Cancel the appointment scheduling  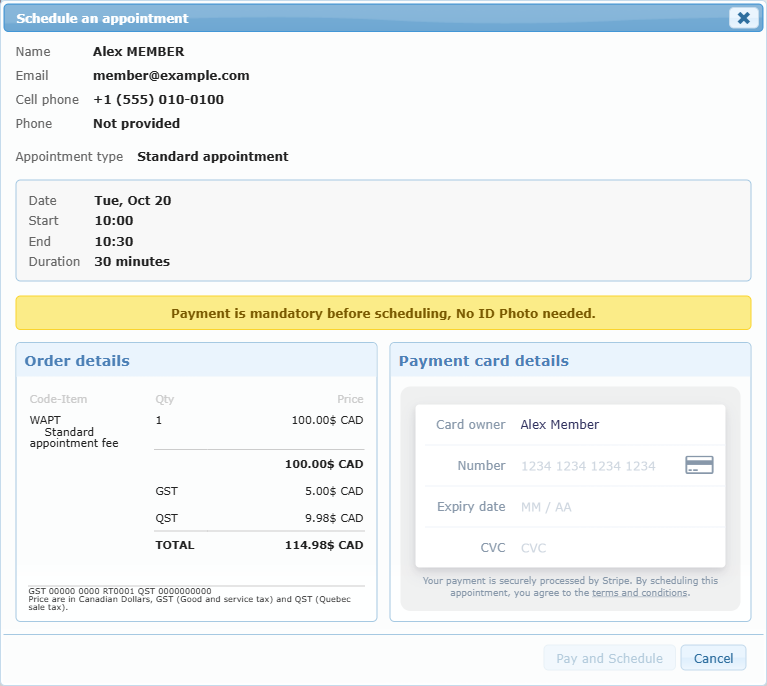713,658
